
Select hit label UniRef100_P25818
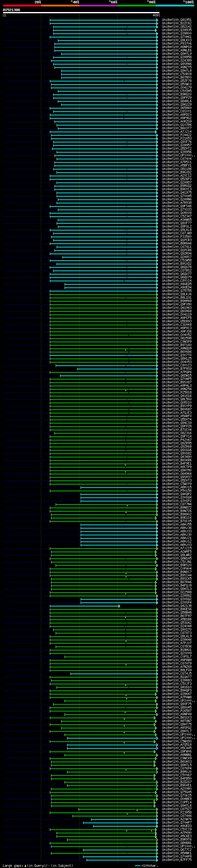pyautogui.click(x=176, y=393)
